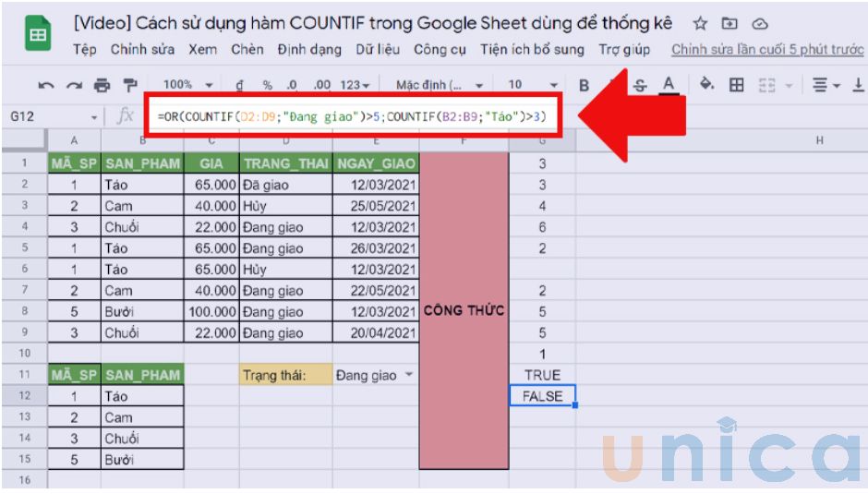Viewport: 868px width, 494px height.
Task: Select the FALSE result cell
Action: 543,396
